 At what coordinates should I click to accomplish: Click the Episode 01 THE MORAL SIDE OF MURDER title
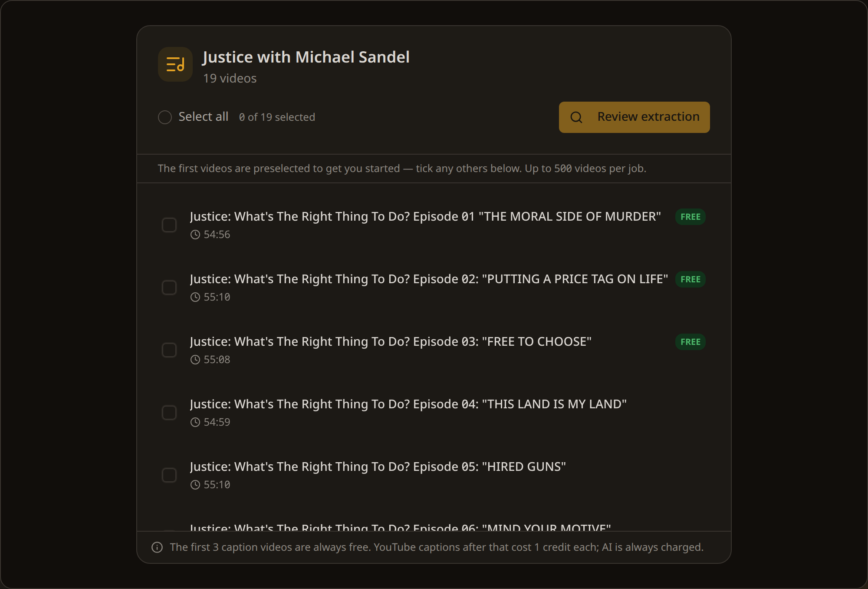point(425,217)
